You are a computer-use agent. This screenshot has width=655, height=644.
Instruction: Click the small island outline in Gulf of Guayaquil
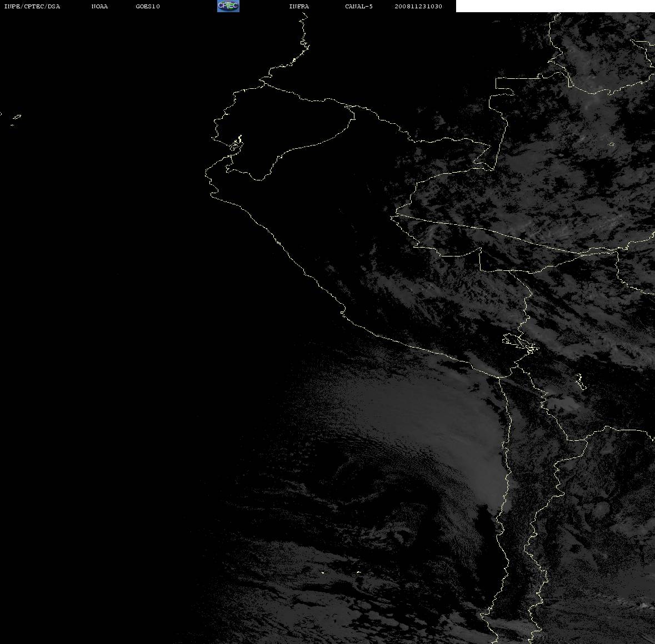[x=237, y=144]
